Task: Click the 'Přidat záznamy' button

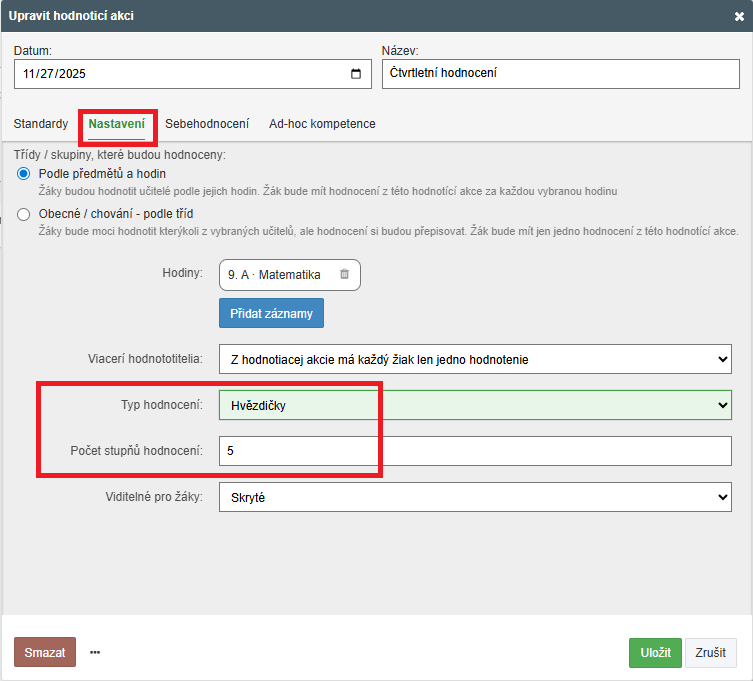Action: click(271, 313)
